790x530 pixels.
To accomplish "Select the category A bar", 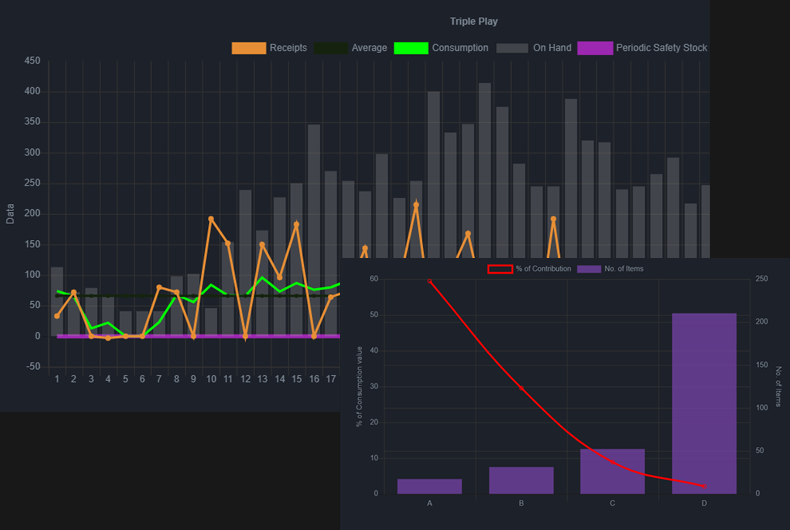I will [x=429, y=486].
